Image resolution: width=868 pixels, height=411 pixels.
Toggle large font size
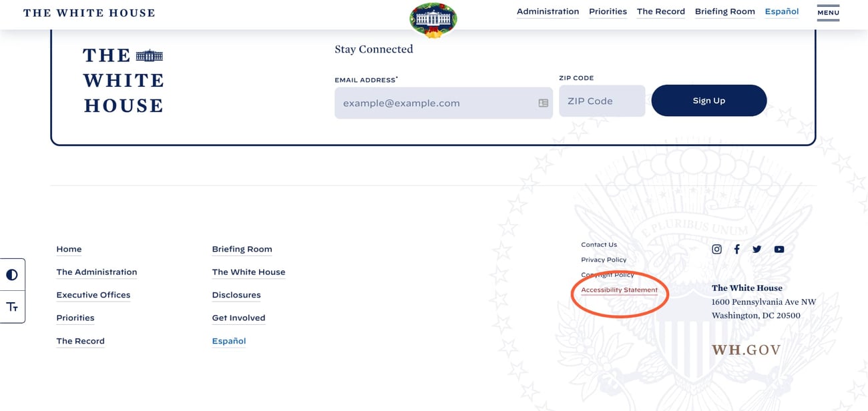click(12, 307)
